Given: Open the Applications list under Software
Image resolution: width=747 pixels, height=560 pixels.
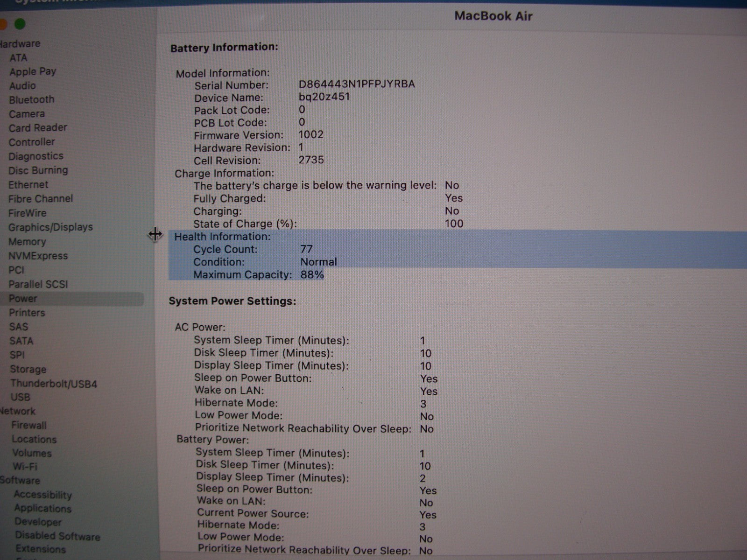Looking at the screenshot, I should coord(42,508).
